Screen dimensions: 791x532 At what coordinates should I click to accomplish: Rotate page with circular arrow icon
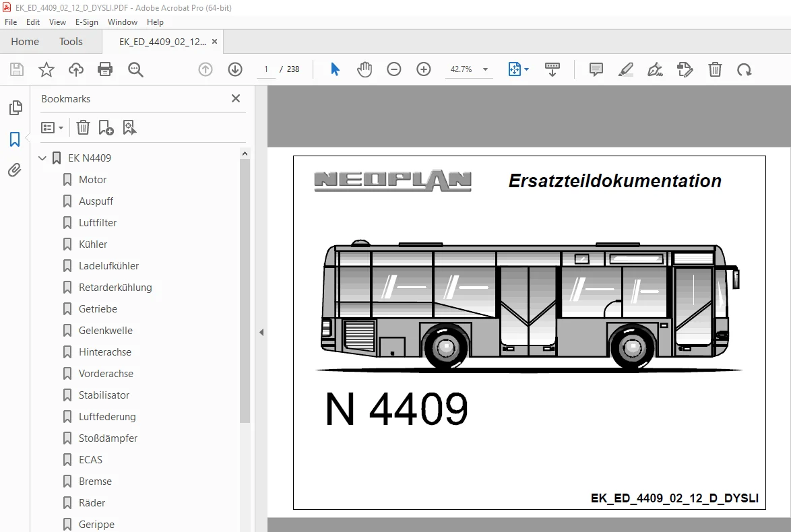click(x=744, y=69)
